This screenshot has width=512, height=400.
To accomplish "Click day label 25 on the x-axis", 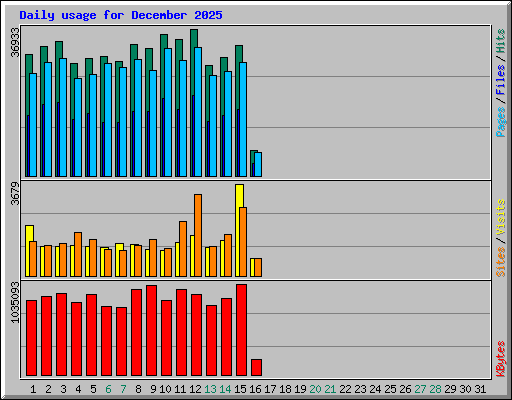I will [x=390, y=389].
